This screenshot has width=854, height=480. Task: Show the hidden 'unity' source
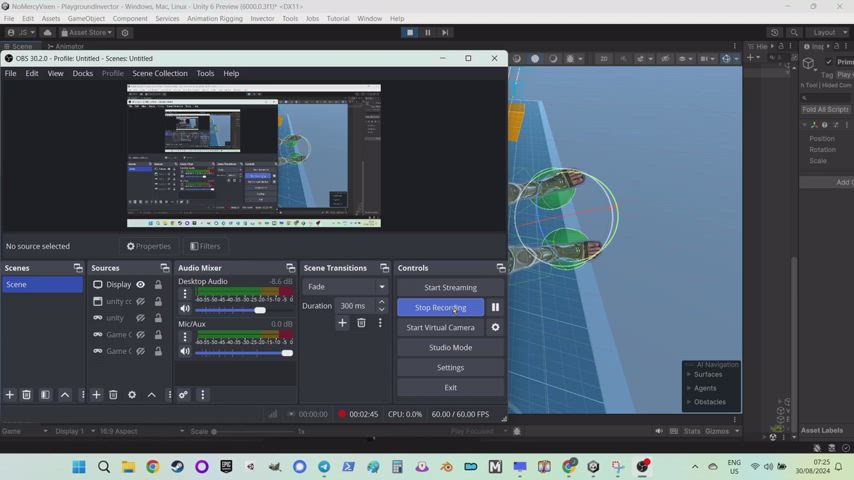141,318
